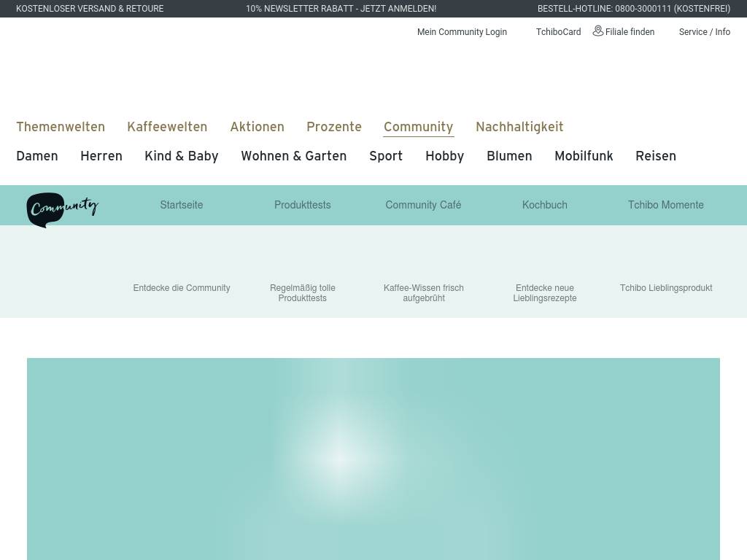The image size is (747, 560).
Task: Go to Prozente section
Action: [x=334, y=127]
